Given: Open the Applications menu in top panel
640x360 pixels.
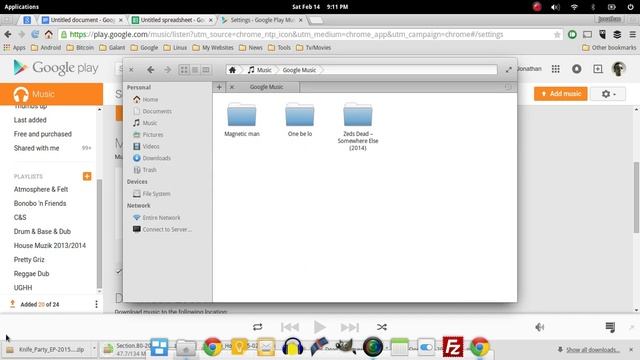Looking at the screenshot, I should [22, 7].
